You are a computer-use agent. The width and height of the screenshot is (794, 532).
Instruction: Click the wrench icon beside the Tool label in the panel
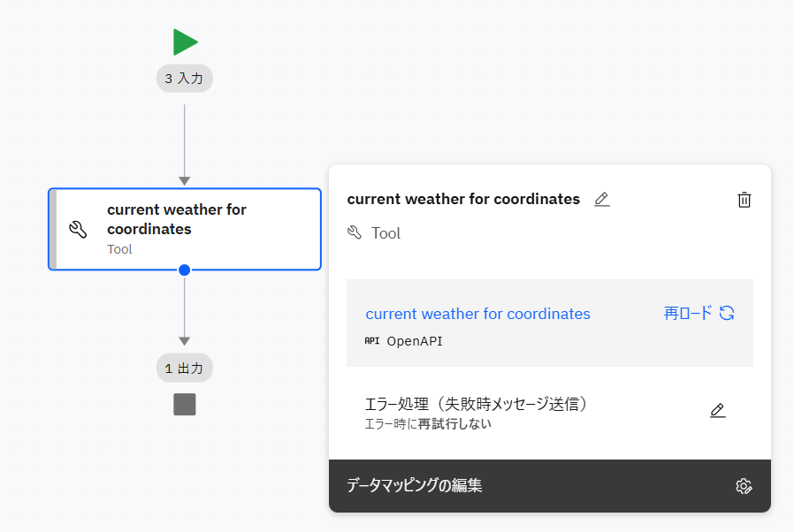pos(355,233)
